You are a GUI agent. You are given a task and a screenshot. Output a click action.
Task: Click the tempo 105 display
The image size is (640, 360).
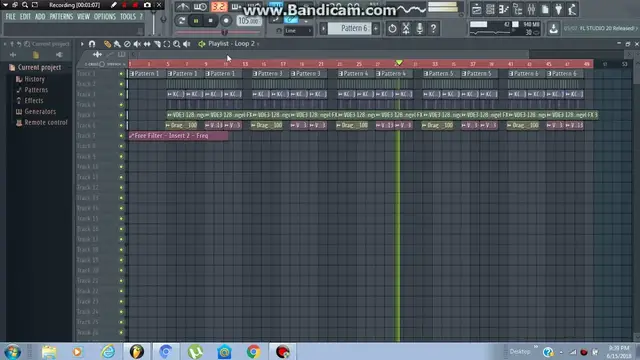pos(249,20)
